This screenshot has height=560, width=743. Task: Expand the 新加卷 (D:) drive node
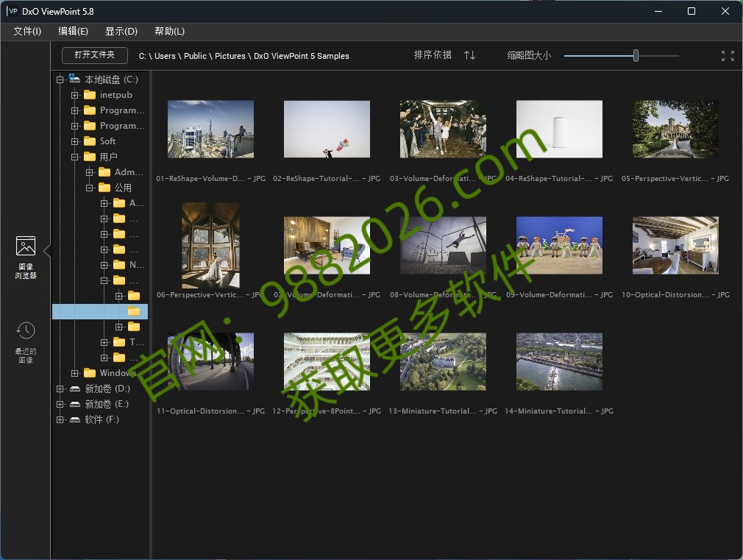[61, 388]
